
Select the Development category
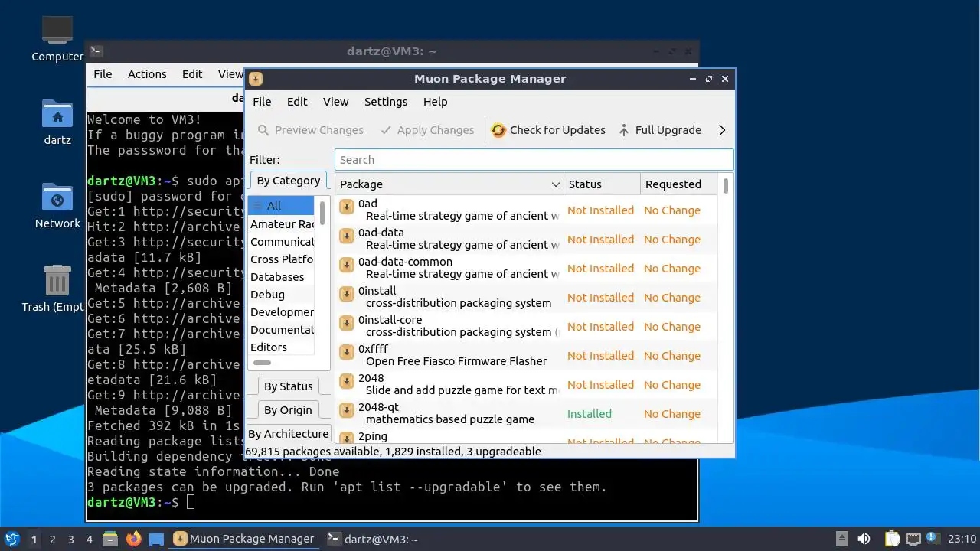click(x=280, y=312)
